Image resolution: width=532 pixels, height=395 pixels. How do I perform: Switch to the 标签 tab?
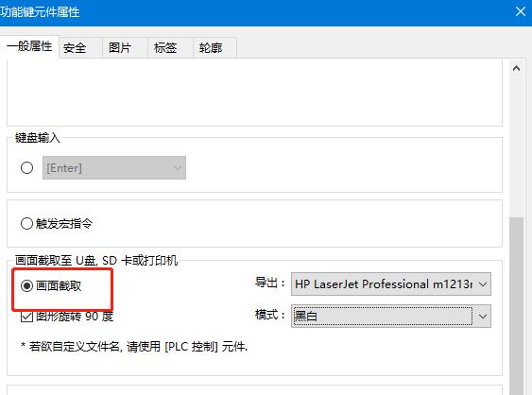[171, 48]
